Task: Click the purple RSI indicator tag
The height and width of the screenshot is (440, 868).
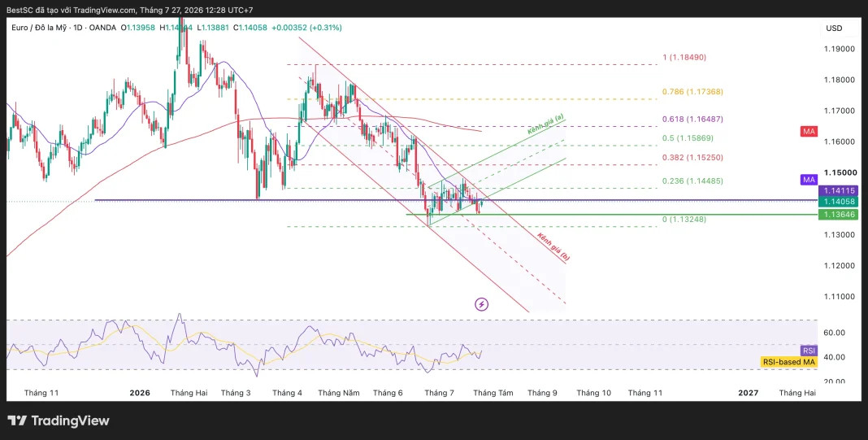Action: click(x=809, y=351)
